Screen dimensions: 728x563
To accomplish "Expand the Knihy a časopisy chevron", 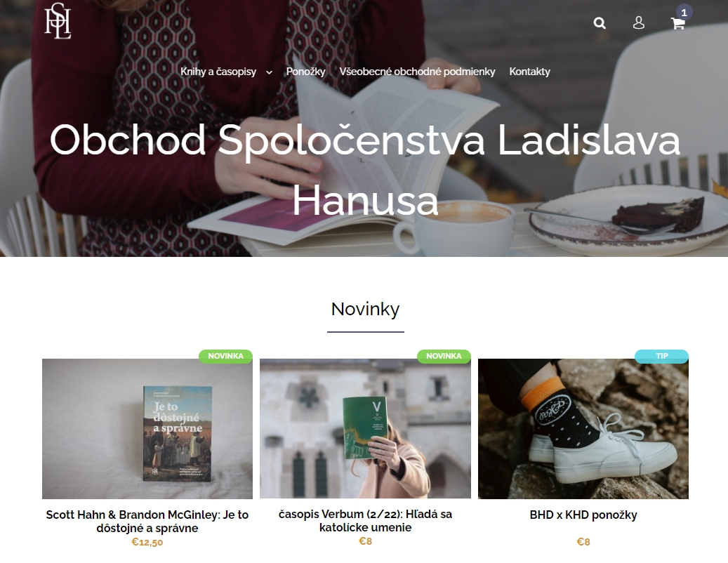I will pyautogui.click(x=269, y=72).
